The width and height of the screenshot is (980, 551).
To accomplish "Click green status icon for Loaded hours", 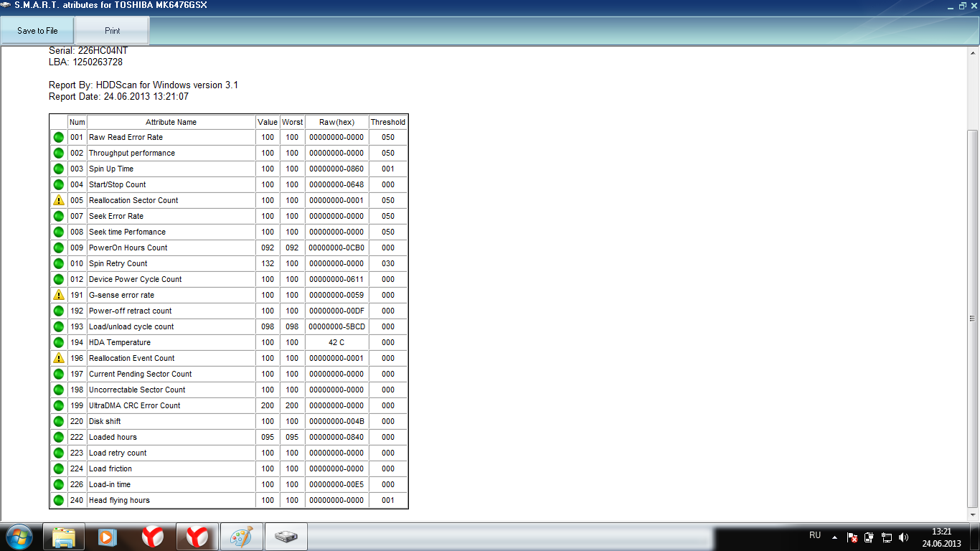I will (x=59, y=437).
